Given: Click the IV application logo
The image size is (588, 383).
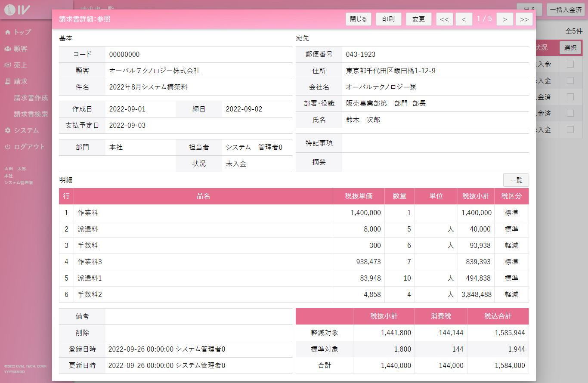Looking at the screenshot, I should pos(17,9).
